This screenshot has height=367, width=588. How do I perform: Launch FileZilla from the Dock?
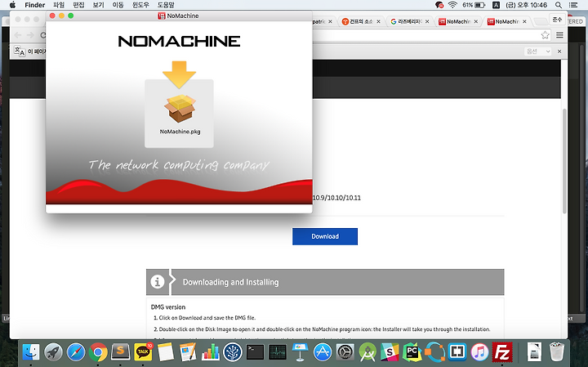click(x=502, y=352)
